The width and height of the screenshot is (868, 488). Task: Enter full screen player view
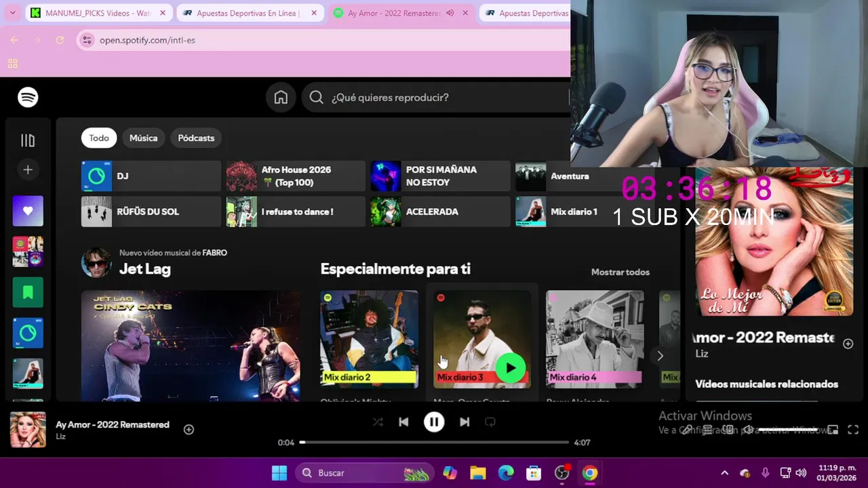point(853,430)
